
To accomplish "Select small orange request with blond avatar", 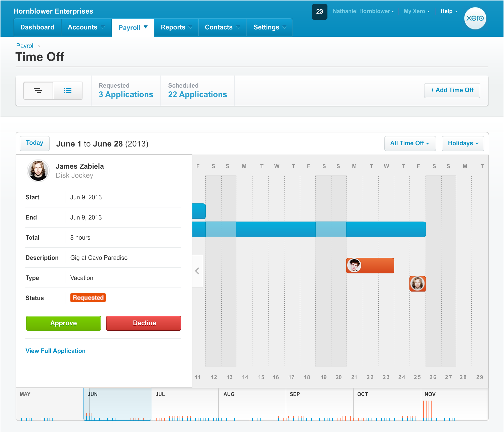I will pos(417,283).
